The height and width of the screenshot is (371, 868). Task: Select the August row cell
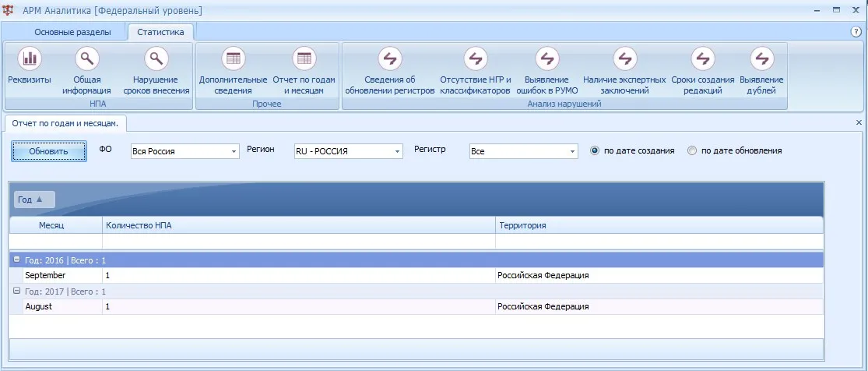tap(62, 306)
